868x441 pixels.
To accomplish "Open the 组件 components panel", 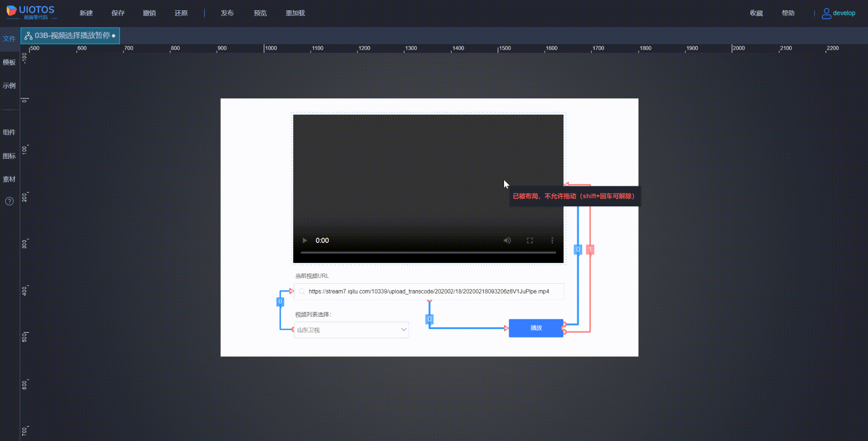I will (9, 132).
